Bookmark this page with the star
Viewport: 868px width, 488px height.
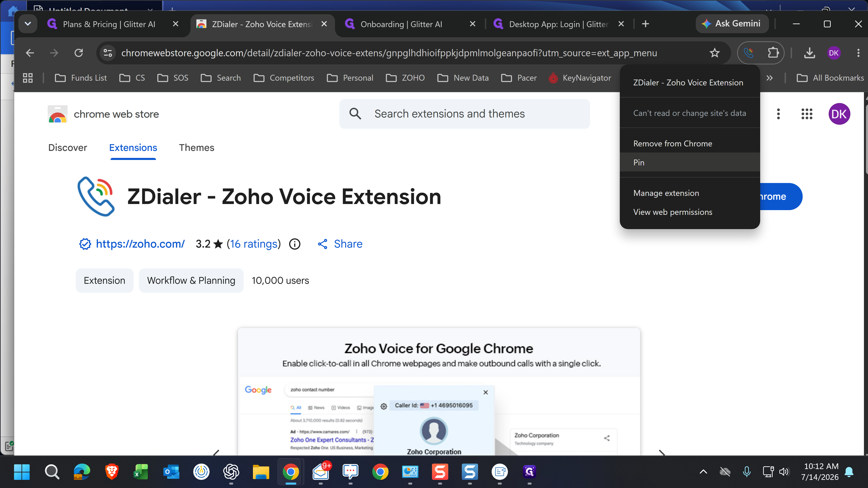[714, 53]
